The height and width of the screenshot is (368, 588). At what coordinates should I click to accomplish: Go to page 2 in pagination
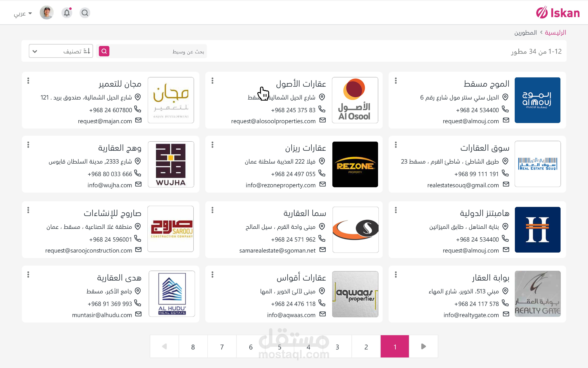366,347
